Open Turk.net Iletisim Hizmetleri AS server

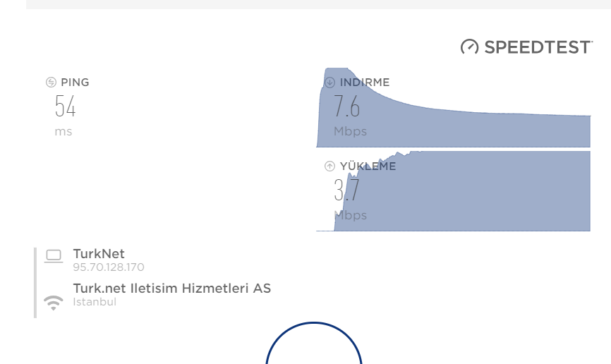(172, 289)
